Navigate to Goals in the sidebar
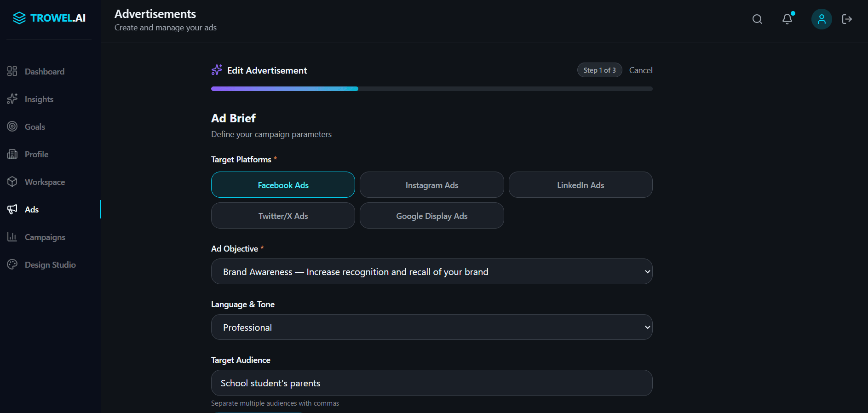 (x=35, y=126)
